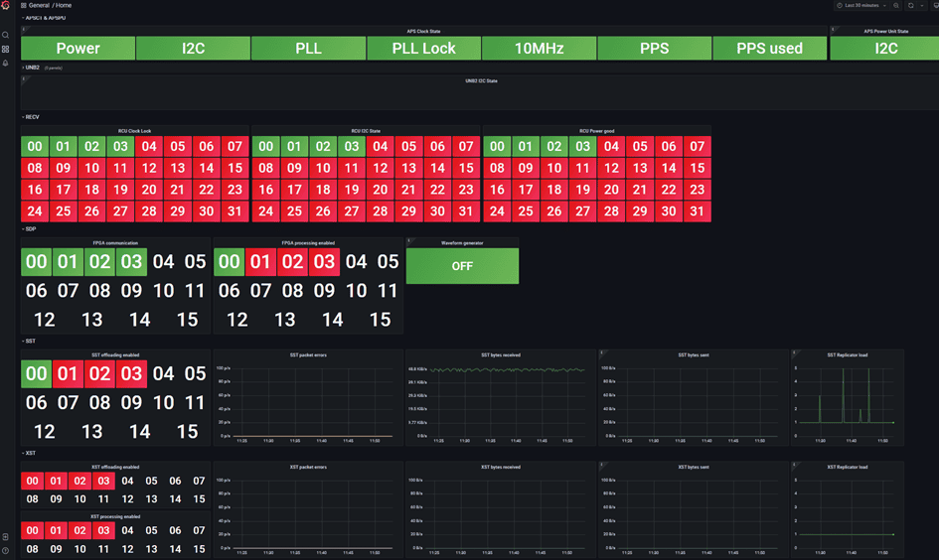This screenshot has width=939, height=560.
Task: Open the XST bytes received panel title menu
Action: pos(501,467)
